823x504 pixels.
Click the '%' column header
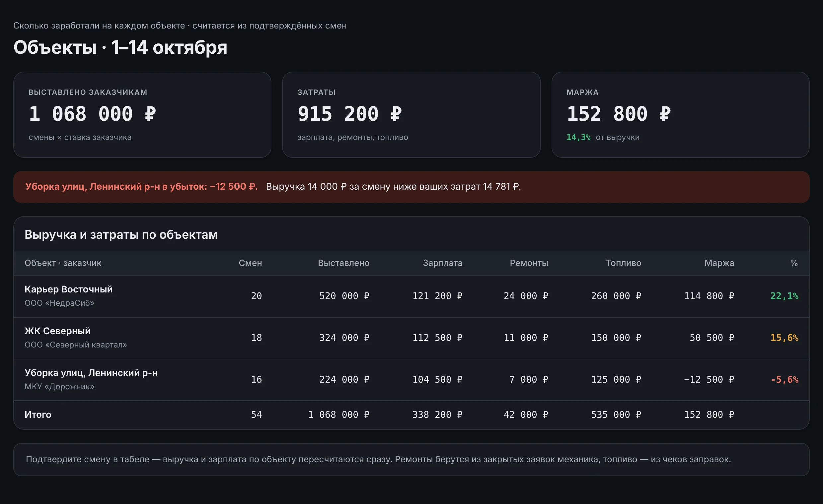(794, 263)
